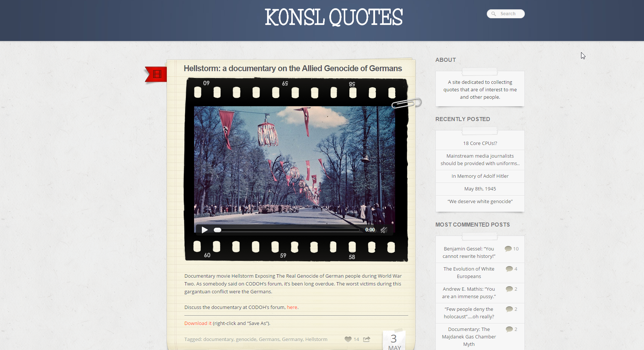Click the 'Download it' link
Viewport: 644px width, 350px height.
click(x=198, y=323)
